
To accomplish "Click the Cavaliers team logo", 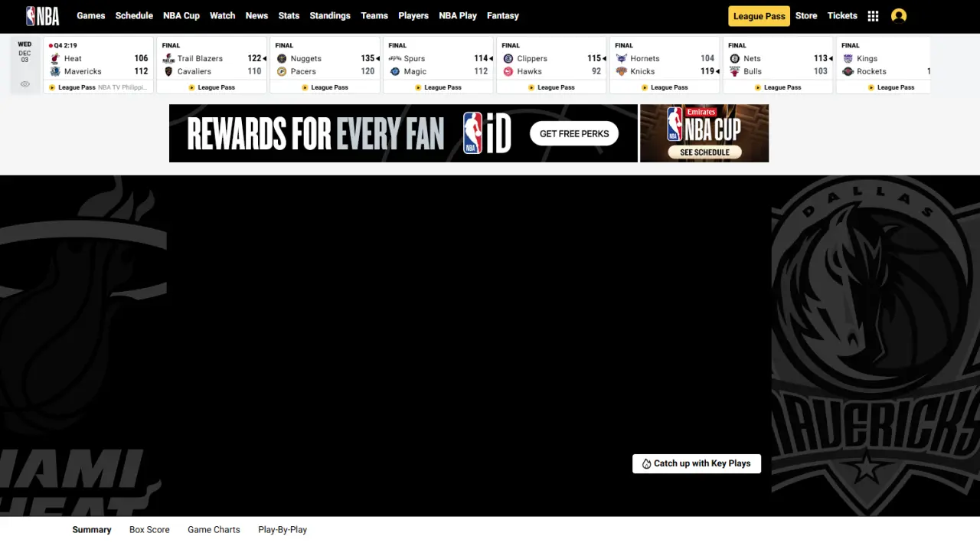I will tap(168, 71).
